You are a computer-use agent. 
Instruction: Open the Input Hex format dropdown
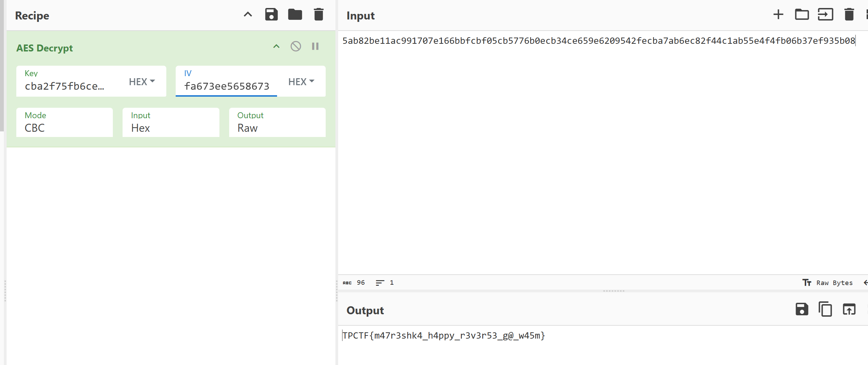click(x=171, y=122)
